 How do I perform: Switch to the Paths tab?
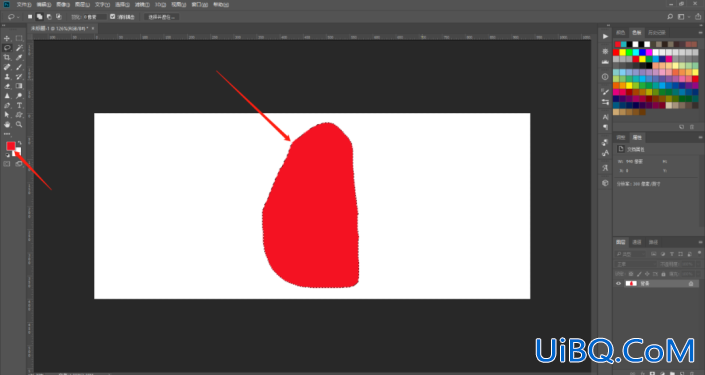pos(653,242)
